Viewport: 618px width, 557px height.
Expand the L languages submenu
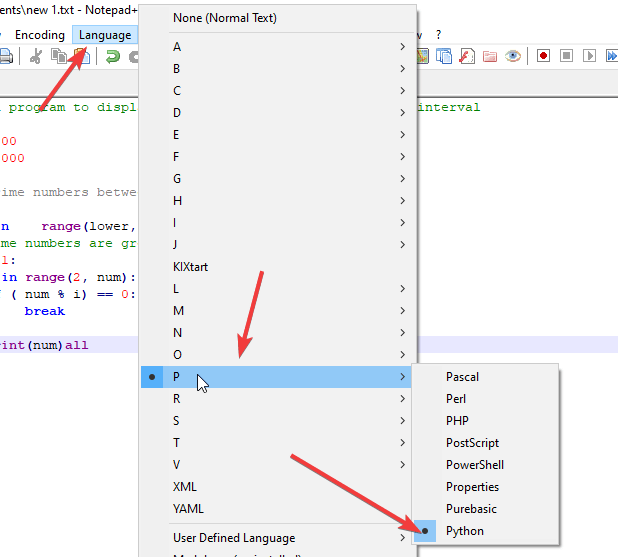point(278,289)
